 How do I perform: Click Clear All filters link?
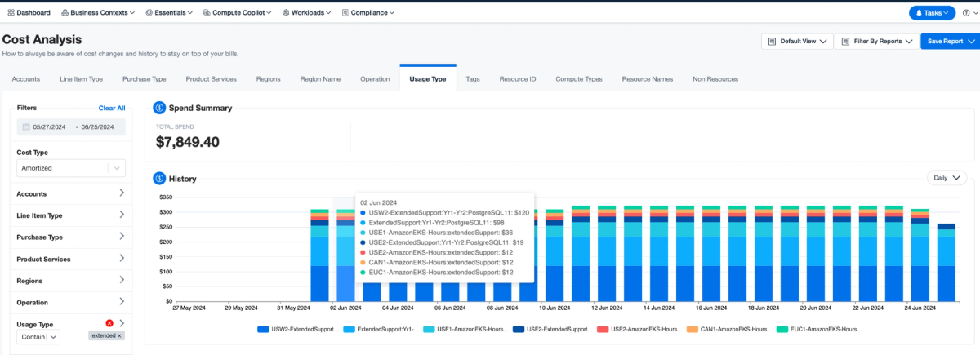click(x=112, y=108)
